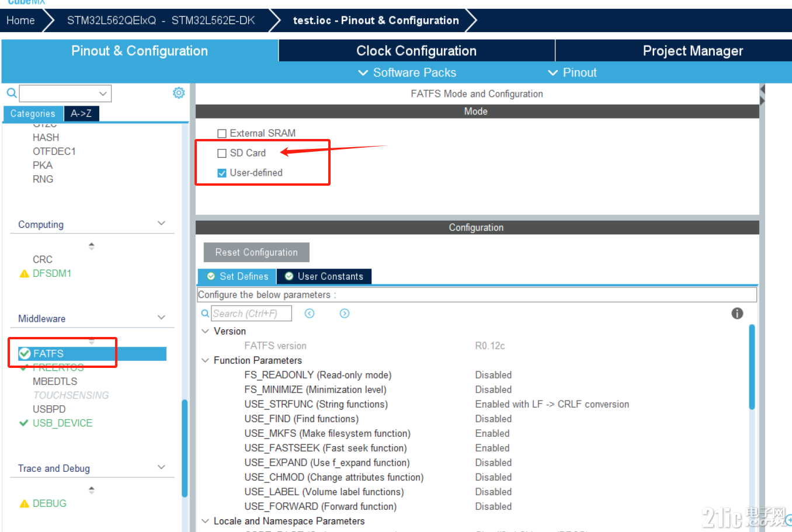Collapse the Function Parameters group

click(x=205, y=360)
